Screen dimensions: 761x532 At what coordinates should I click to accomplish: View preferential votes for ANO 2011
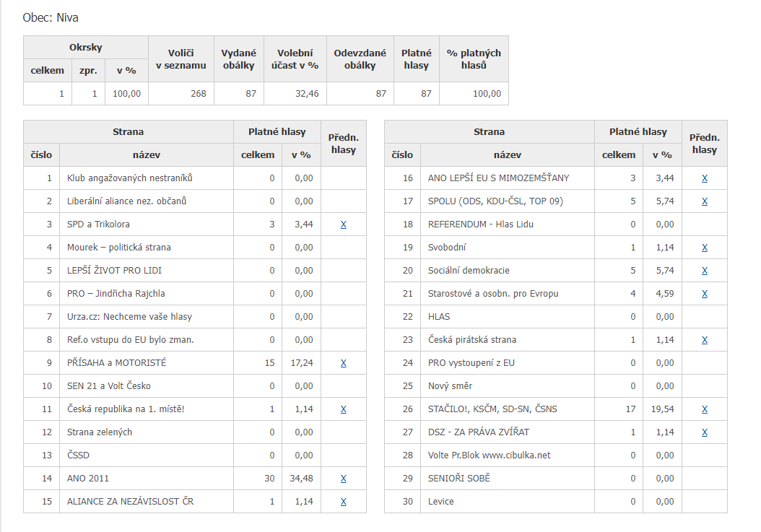tap(344, 479)
